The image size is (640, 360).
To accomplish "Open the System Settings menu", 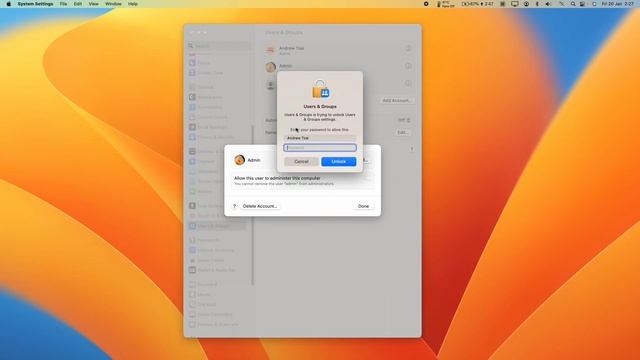I will click(x=35, y=4).
